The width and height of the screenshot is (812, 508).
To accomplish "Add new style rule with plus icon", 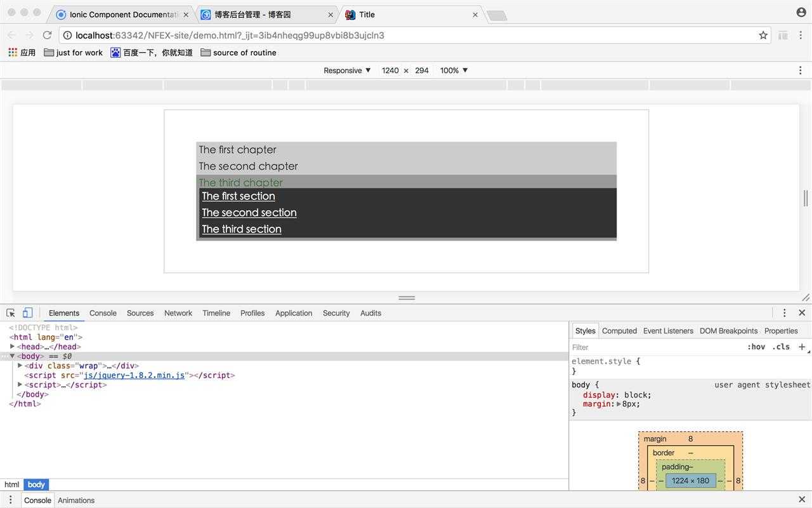I will [x=802, y=347].
